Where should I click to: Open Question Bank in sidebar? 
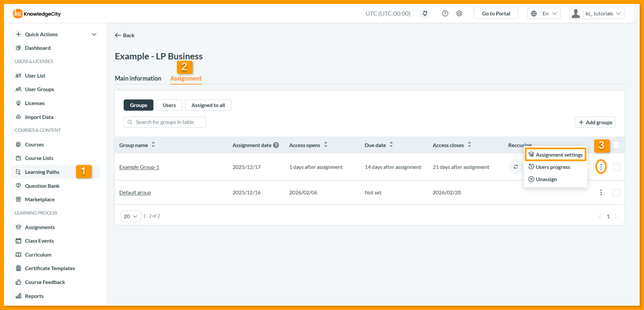pos(42,186)
